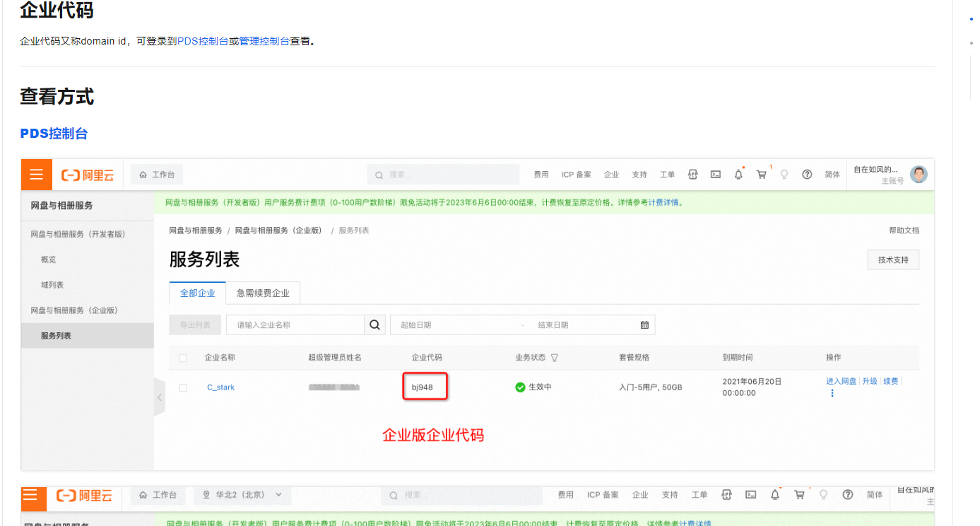Open the help question-mark icon in upper console
The height and width of the screenshot is (526, 980).
point(807,175)
